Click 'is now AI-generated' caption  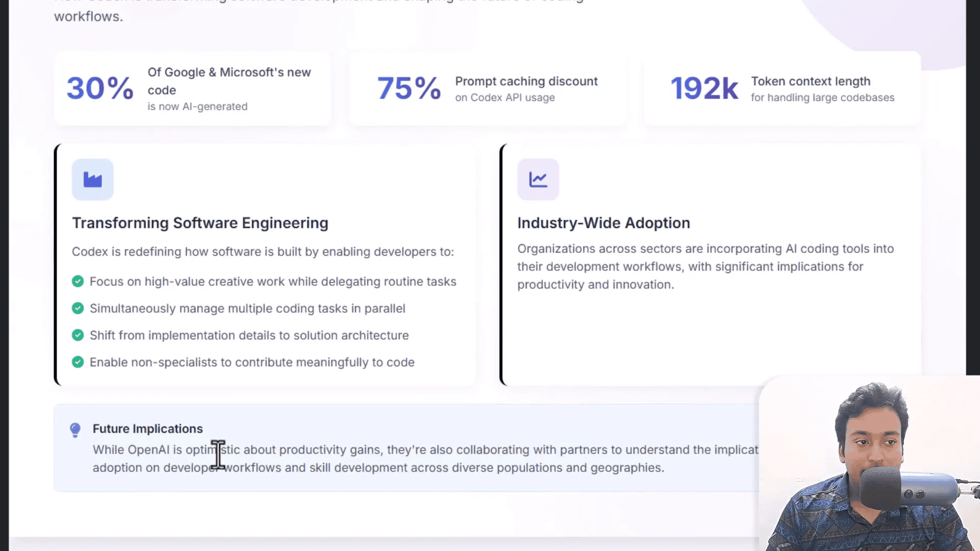[198, 107]
